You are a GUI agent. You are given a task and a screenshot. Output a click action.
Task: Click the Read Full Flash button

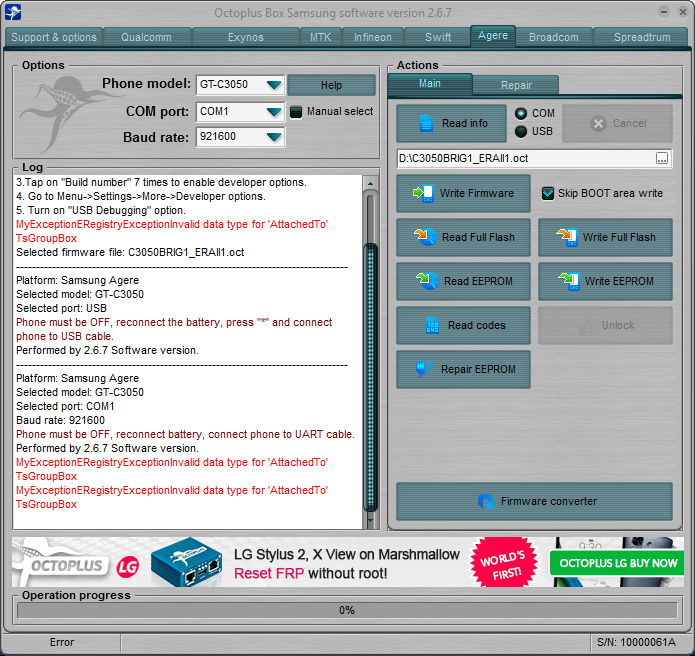[463, 237]
